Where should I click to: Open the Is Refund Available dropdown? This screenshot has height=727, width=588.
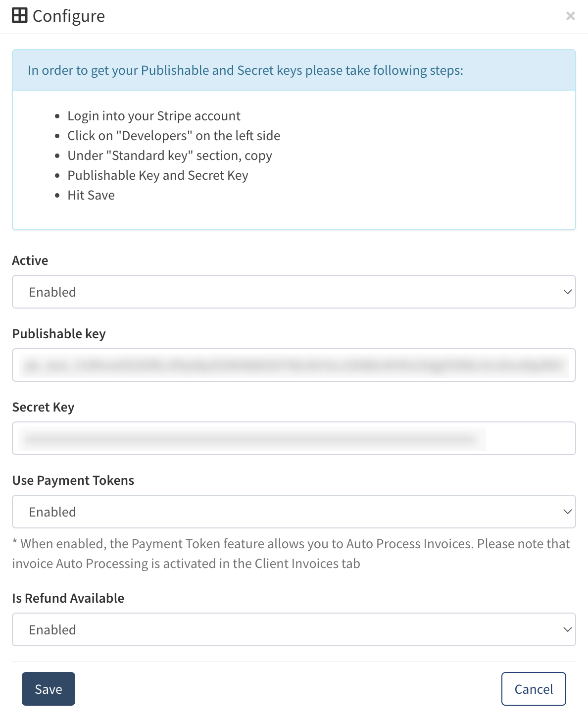coord(294,629)
